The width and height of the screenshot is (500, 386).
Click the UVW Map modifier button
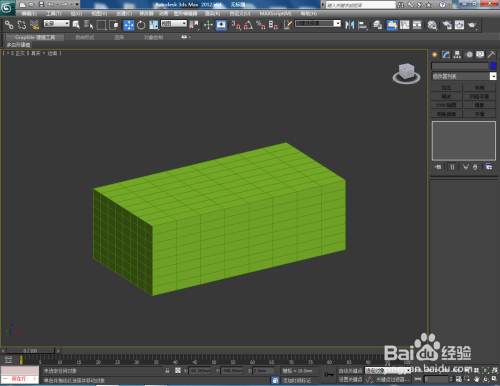[446, 105]
